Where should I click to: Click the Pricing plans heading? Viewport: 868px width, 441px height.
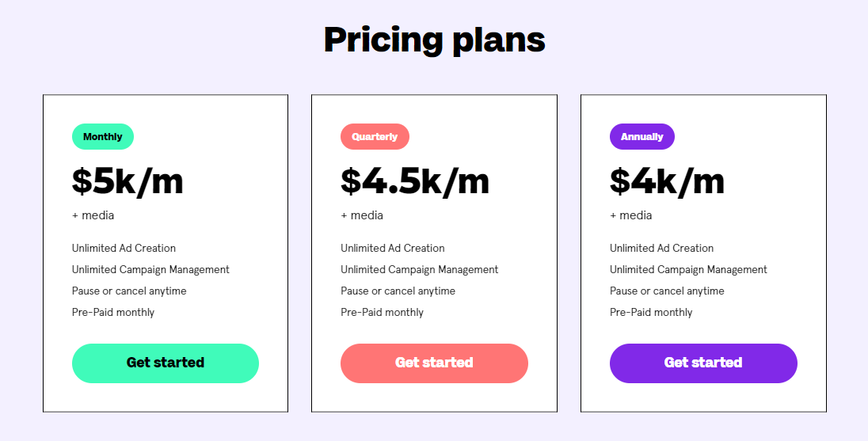pyautogui.click(x=435, y=40)
